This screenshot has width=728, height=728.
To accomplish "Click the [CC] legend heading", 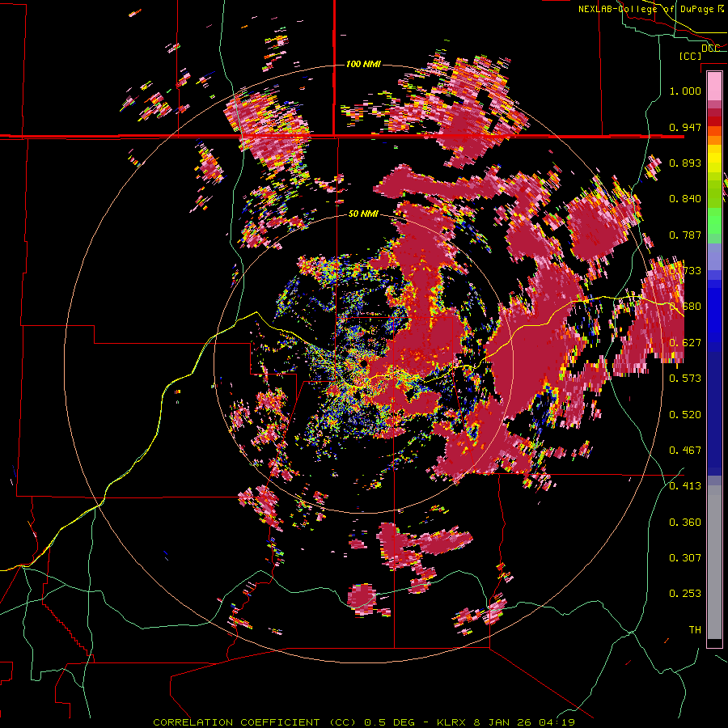I will pyautogui.click(x=690, y=56).
